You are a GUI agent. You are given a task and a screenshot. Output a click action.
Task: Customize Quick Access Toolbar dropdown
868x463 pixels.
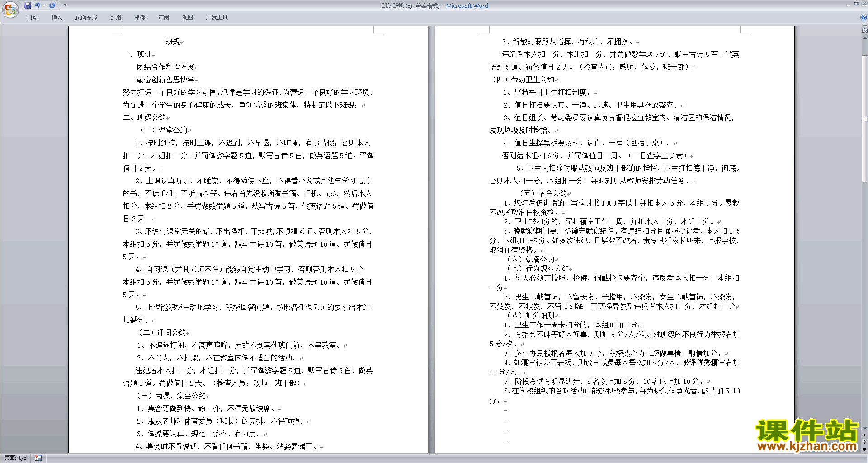(x=65, y=5)
